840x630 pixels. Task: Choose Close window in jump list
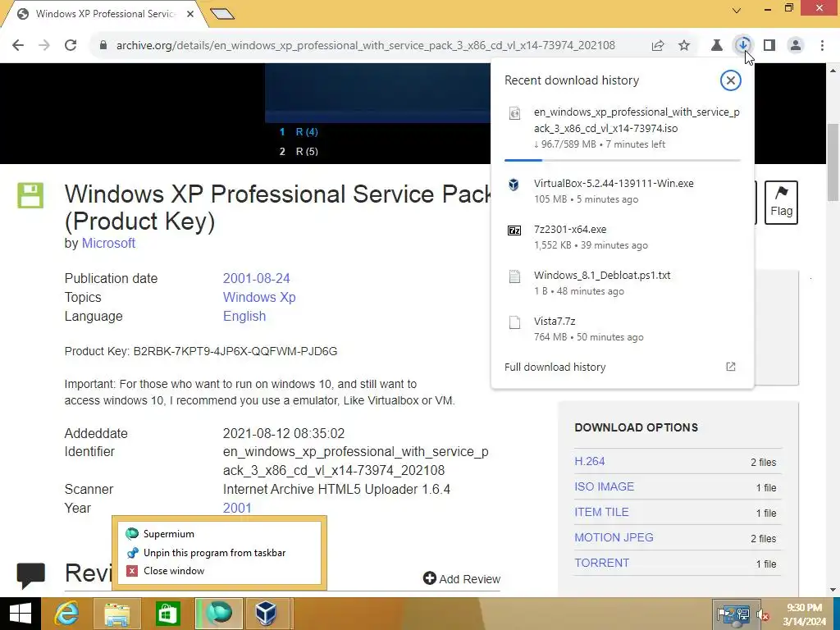tap(220, 571)
